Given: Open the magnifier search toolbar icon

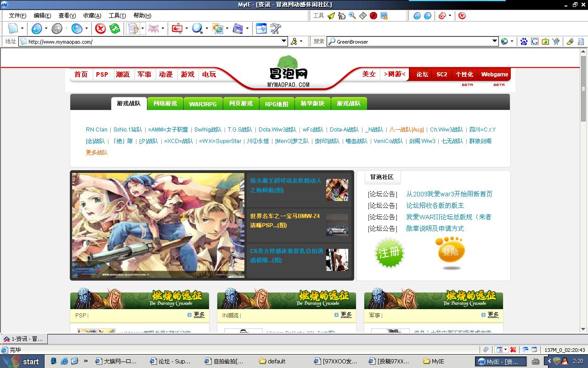Looking at the screenshot, I should [198, 29].
